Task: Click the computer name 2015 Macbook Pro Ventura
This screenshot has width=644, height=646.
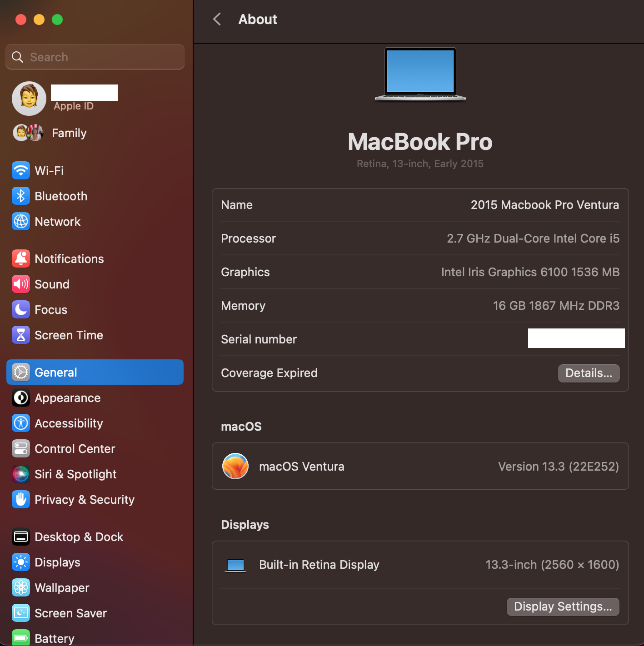Action: coord(544,205)
